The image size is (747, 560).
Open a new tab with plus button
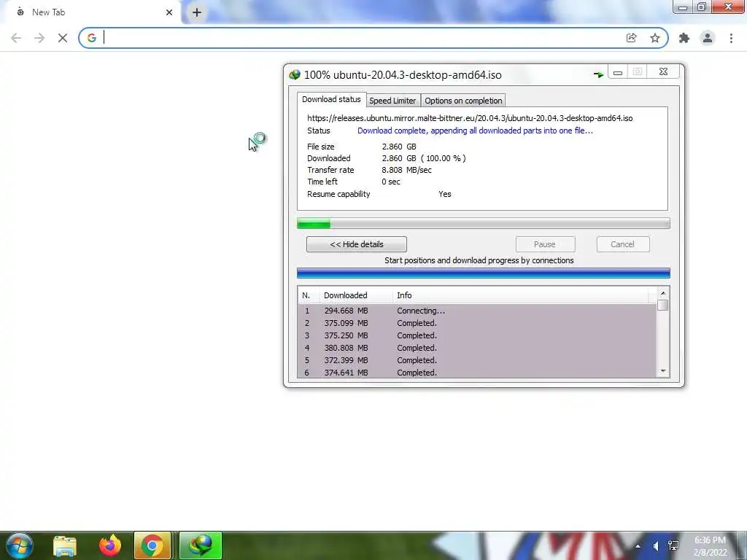coord(197,12)
